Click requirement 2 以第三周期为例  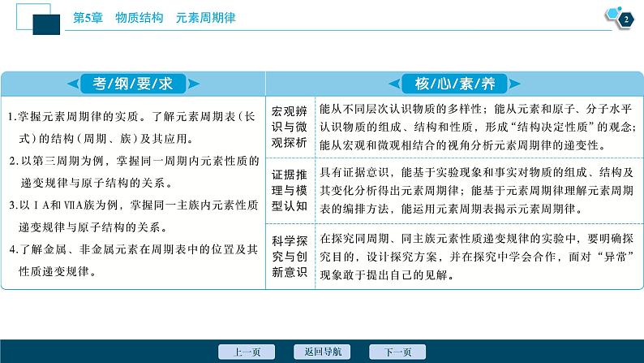(x=134, y=172)
